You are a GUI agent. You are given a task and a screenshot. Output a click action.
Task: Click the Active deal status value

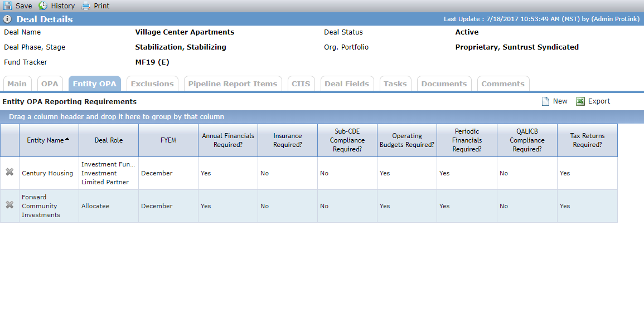(467, 32)
